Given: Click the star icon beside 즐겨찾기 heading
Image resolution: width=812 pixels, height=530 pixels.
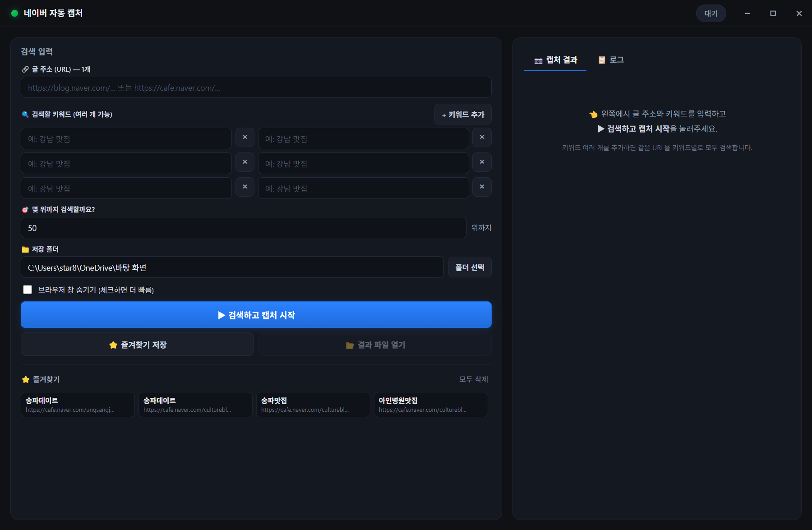Looking at the screenshot, I should click(x=26, y=379).
